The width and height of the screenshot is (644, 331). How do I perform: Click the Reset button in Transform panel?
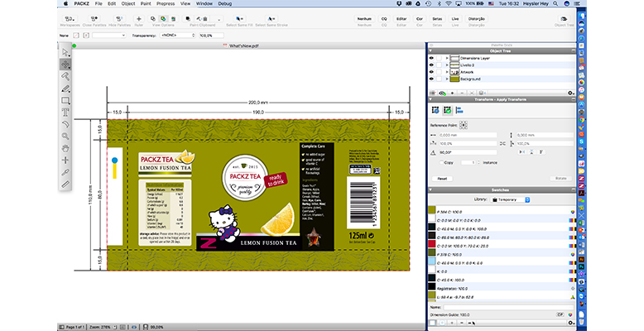point(442,179)
